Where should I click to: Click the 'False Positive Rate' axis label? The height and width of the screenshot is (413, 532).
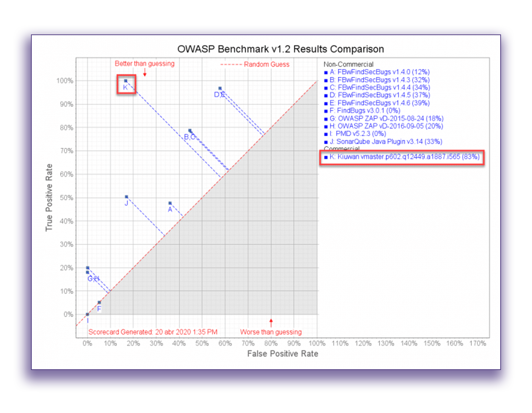[x=283, y=354]
